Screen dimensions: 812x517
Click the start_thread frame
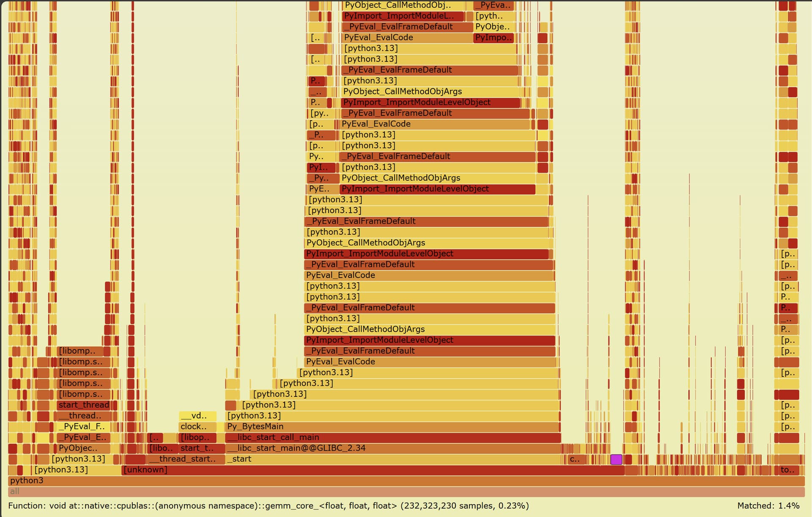coord(83,405)
